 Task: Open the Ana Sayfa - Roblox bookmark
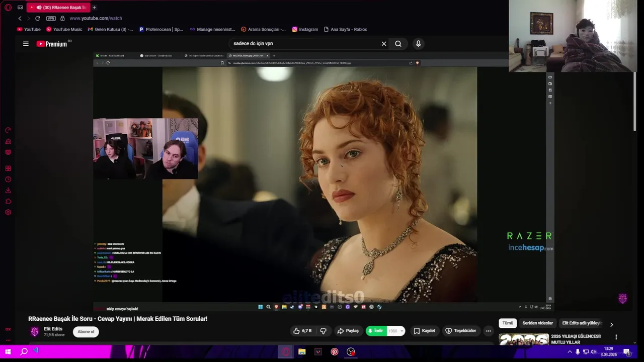coord(345,29)
